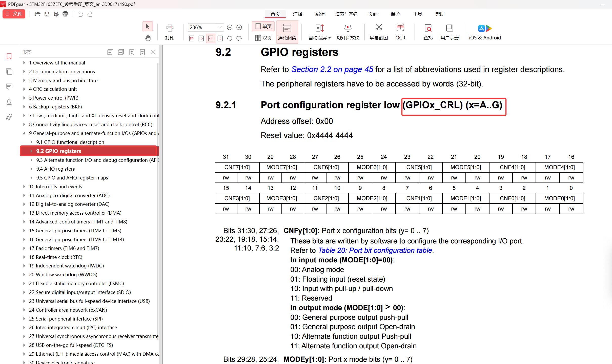Screen dimensions: 612x364
Task: Click the large 打印 print button
Action: coord(170,32)
